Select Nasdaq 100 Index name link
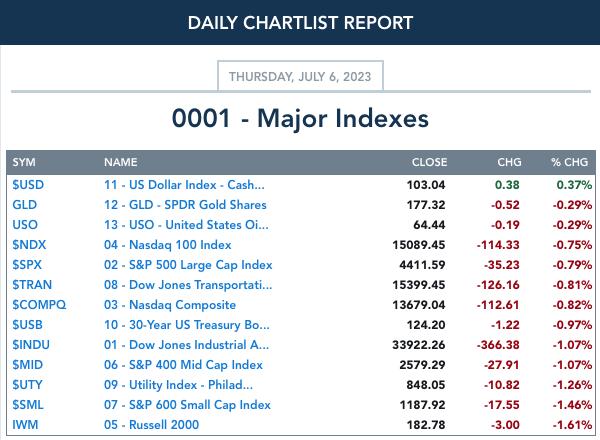This screenshot has height=440, width=600. click(168, 245)
